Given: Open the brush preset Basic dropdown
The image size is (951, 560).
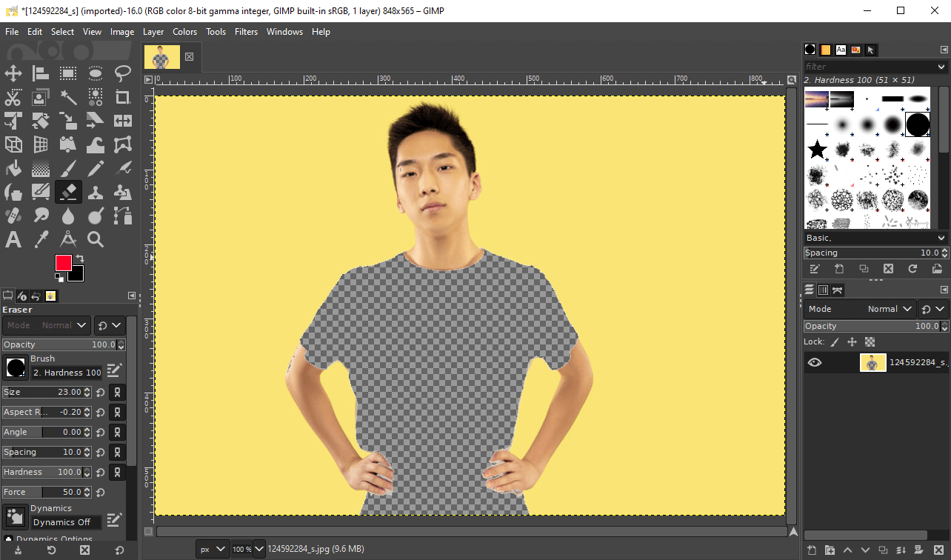Looking at the screenshot, I should point(875,238).
